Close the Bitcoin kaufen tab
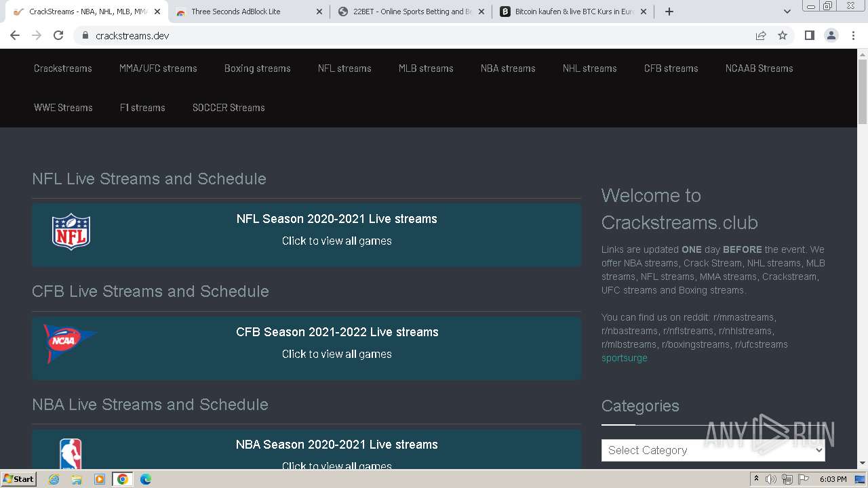This screenshot has width=868, height=488. click(644, 12)
